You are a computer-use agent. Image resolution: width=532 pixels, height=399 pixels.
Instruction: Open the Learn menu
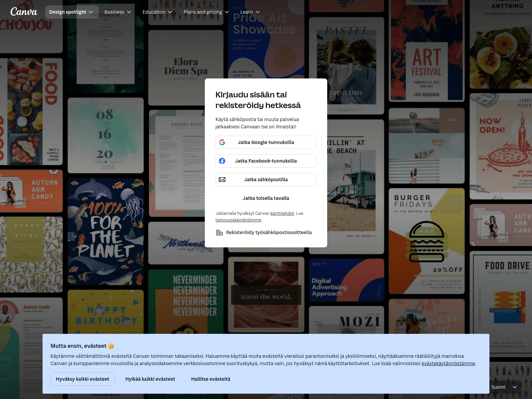point(250,12)
